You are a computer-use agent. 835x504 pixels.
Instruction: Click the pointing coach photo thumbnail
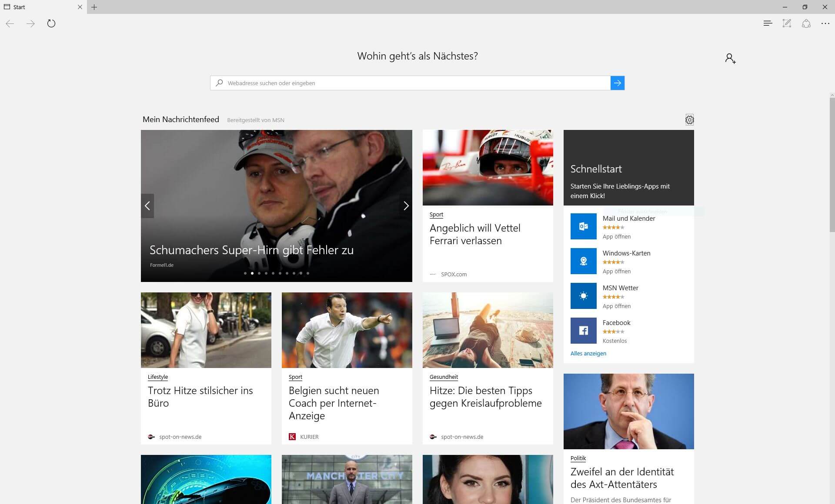[347, 330]
